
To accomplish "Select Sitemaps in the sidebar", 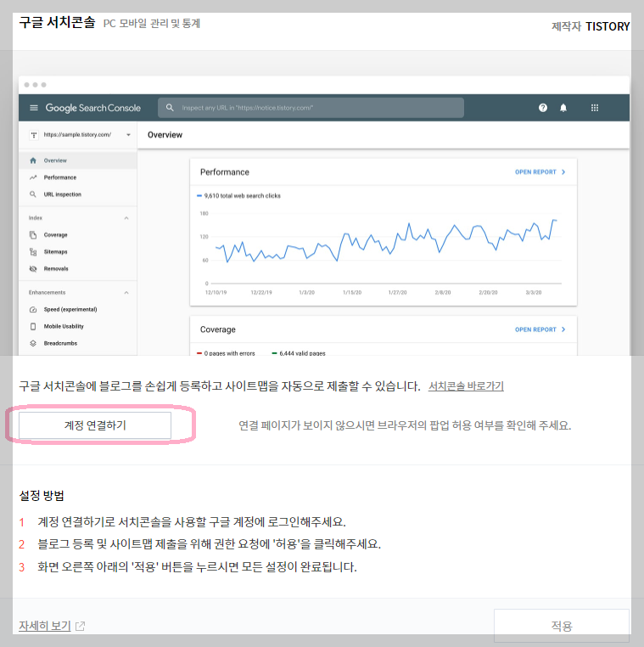I will point(78,251).
